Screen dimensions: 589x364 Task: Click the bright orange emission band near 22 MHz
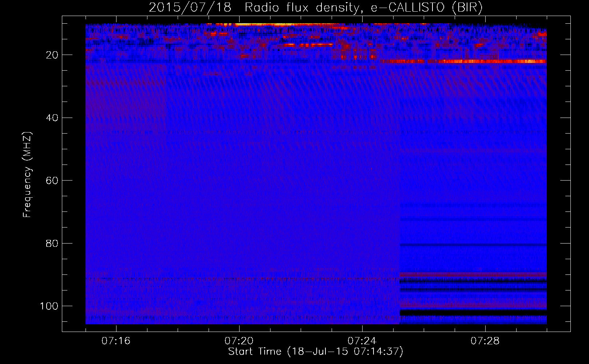point(463,62)
